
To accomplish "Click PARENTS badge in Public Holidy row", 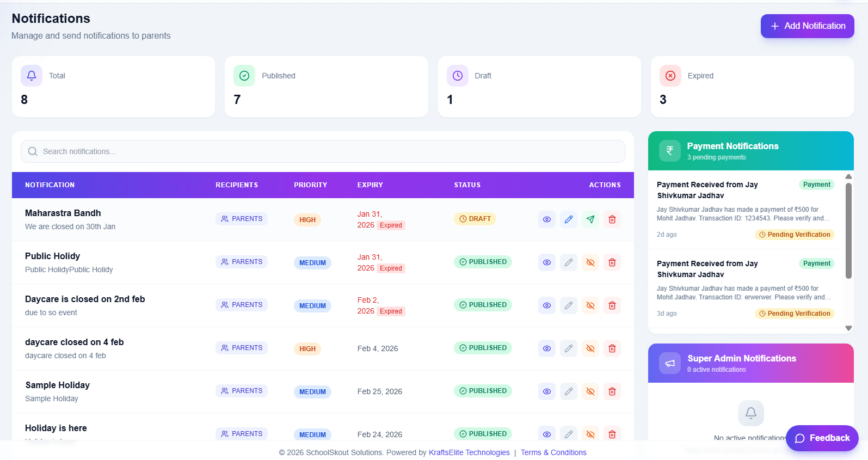I will [242, 262].
